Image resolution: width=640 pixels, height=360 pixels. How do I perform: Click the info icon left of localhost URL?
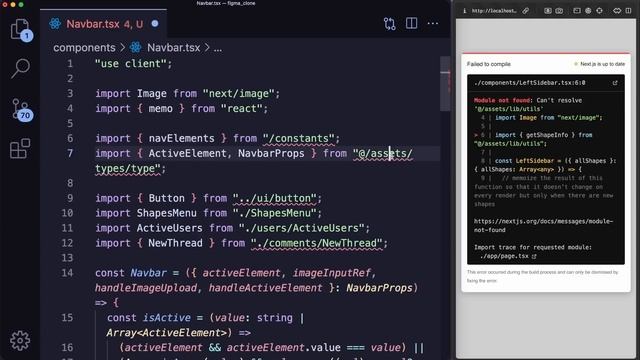[x=464, y=11]
